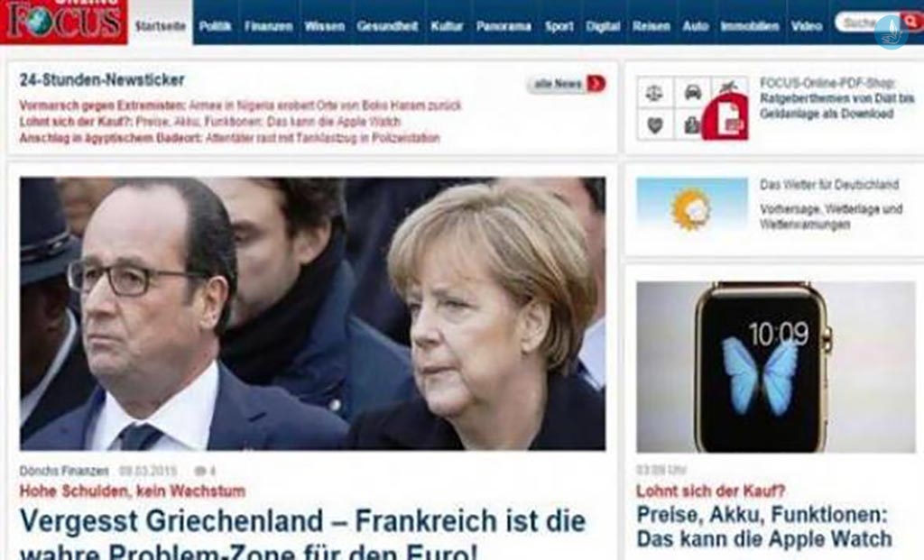Click the heart icon in PDF-Shop grid
This screenshot has width=924, height=560.
(654, 124)
